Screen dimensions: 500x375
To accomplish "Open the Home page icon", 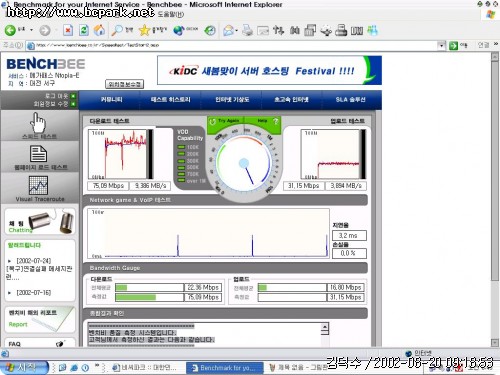I will point(99,30).
